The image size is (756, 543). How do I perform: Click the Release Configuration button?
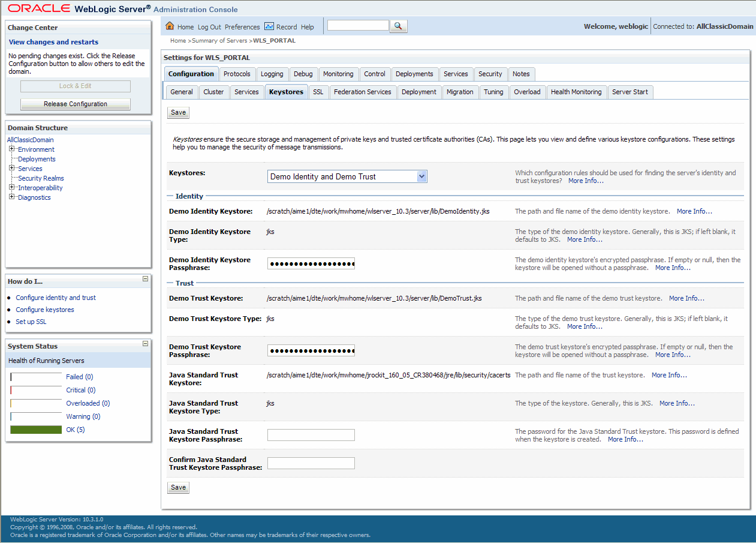(76, 104)
